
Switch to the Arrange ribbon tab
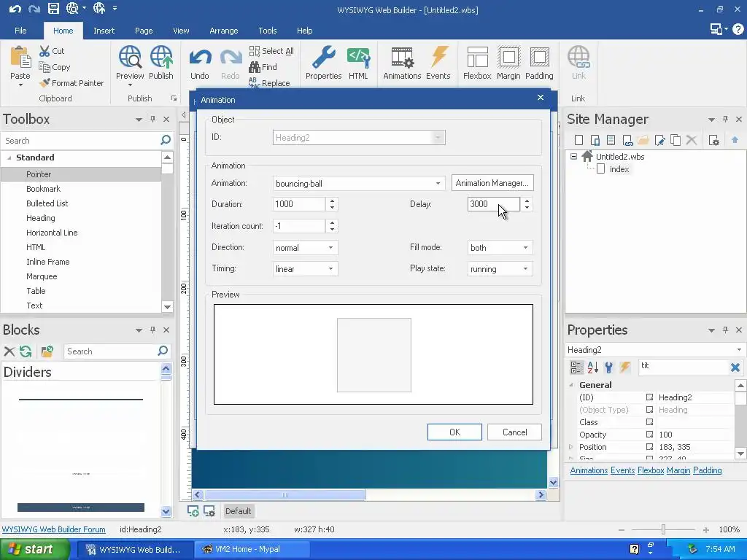223,31
